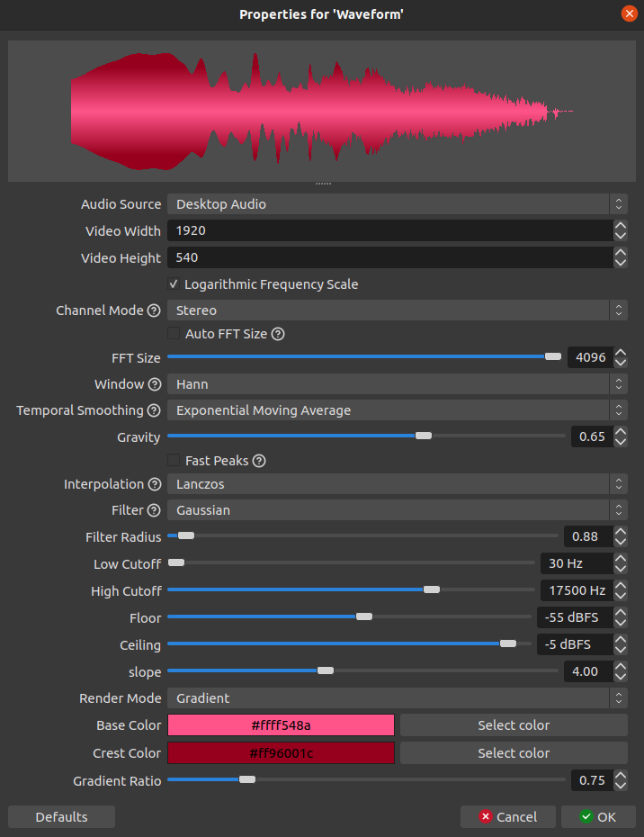The image size is (644, 837).
Task: Click the Filter help question icon
Action: coord(154,510)
